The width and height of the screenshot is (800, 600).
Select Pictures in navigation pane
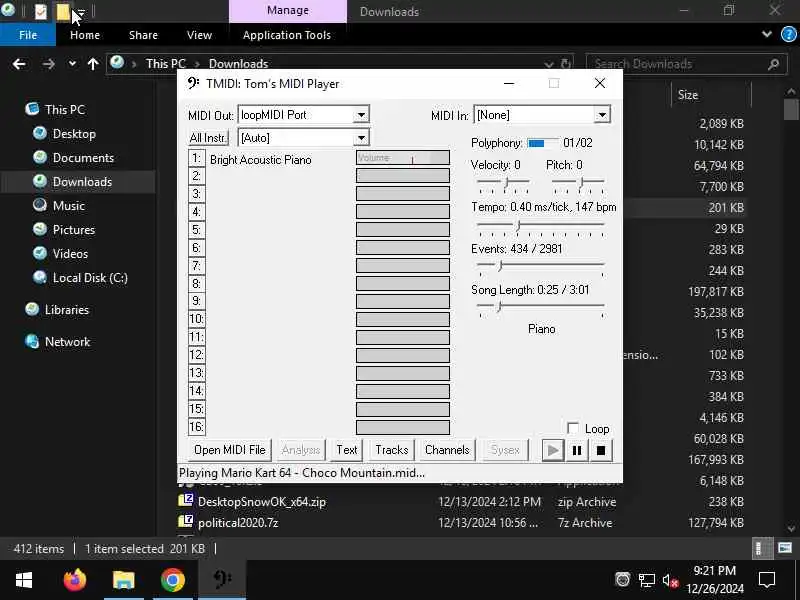[73, 230]
